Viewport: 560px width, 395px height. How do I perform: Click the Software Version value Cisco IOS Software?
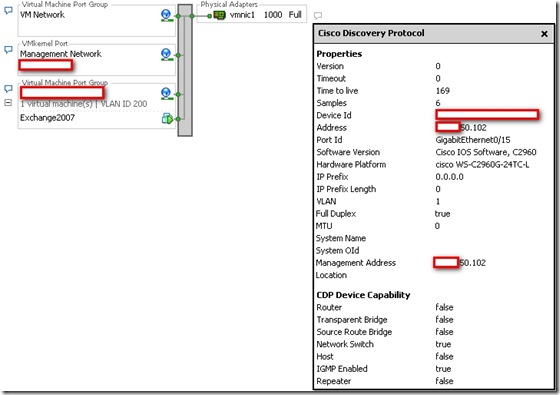pos(486,152)
